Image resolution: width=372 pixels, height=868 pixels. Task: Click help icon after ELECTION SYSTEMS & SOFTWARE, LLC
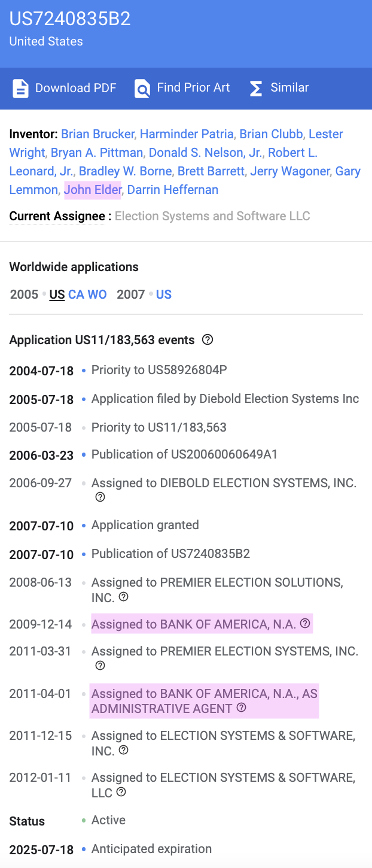click(121, 792)
